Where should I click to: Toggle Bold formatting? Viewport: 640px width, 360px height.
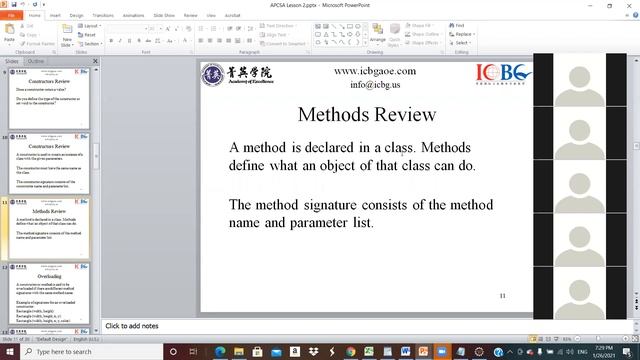[111, 40]
